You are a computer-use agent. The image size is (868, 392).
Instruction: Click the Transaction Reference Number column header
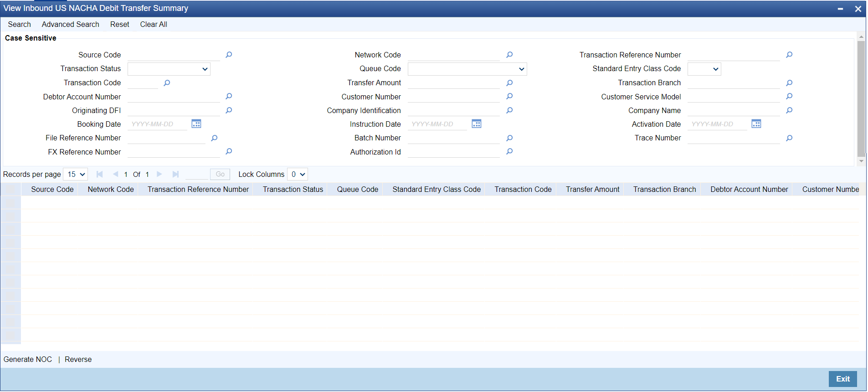198,189
